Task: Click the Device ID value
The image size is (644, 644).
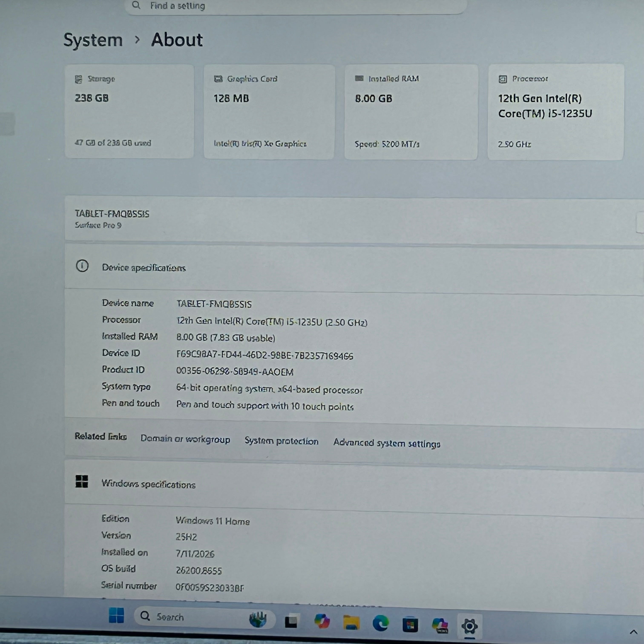Action: 265,355
